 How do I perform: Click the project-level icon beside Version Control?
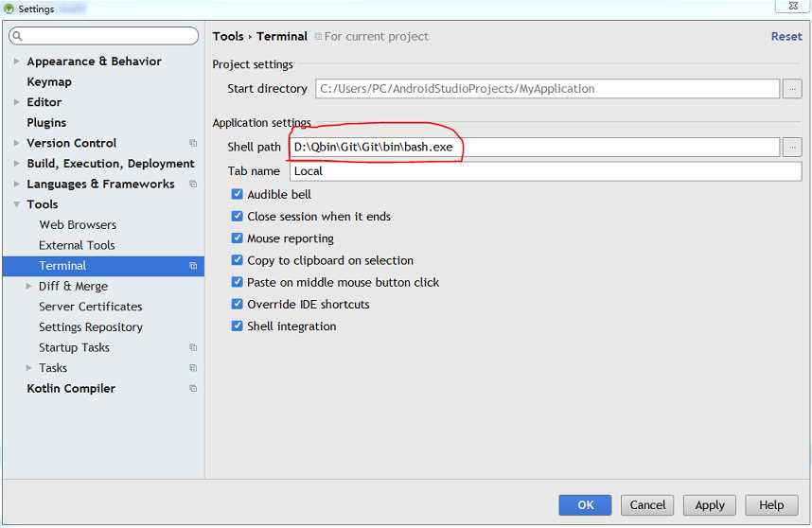coord(193,143)
